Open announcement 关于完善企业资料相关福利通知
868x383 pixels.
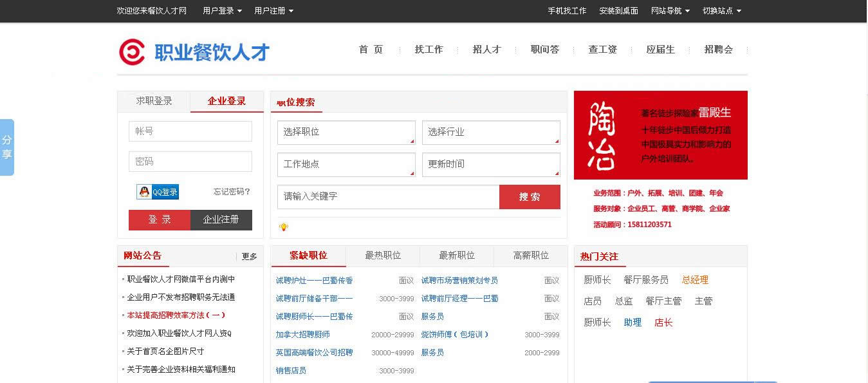[181, 369]
